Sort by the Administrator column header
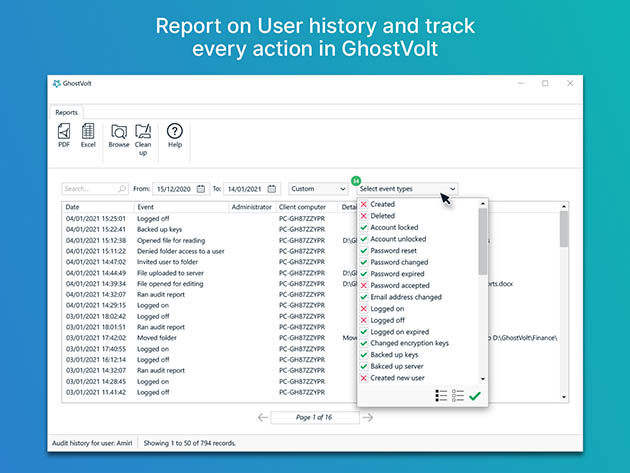Image resolution: width=630 pixels, height=473 pixels. 252,207
